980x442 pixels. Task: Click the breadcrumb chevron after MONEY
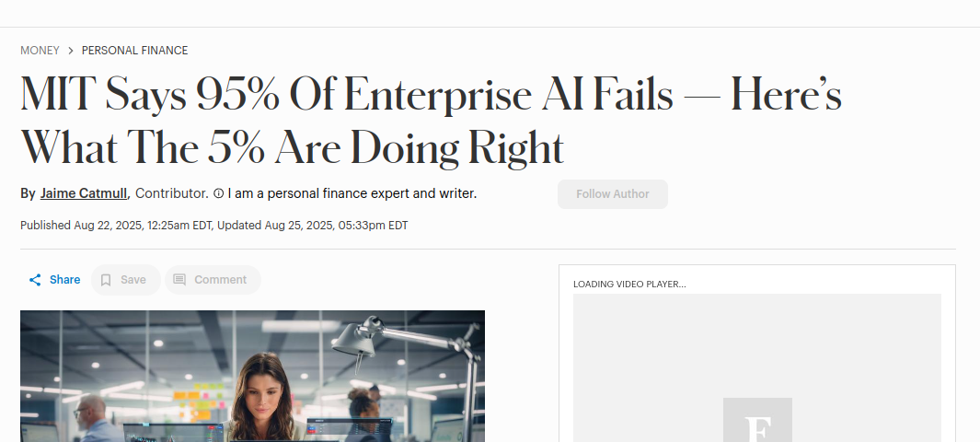[x=71, y=51]
